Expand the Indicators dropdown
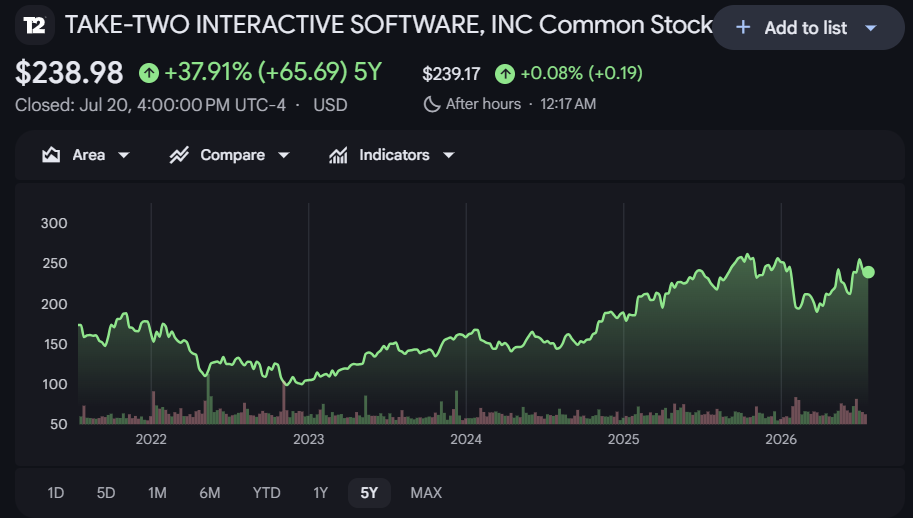The width and height of the screenshot is (913, 518). coord(391,155)
